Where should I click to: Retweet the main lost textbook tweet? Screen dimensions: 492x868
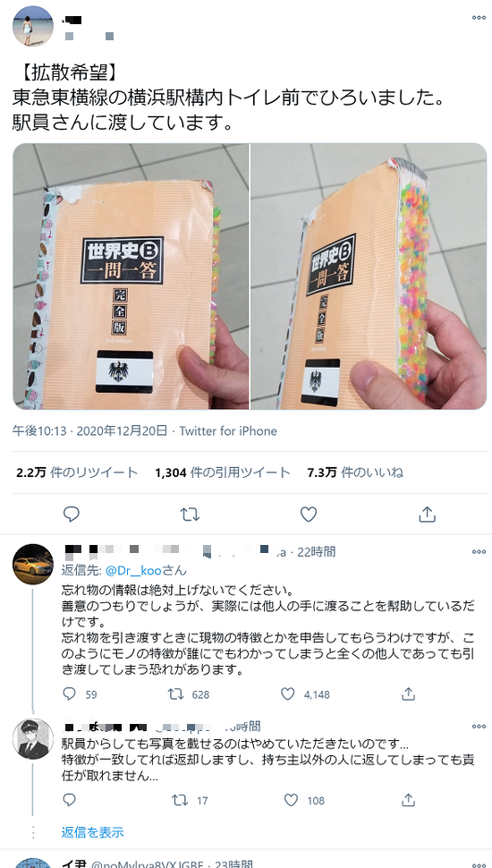point(190,515)
